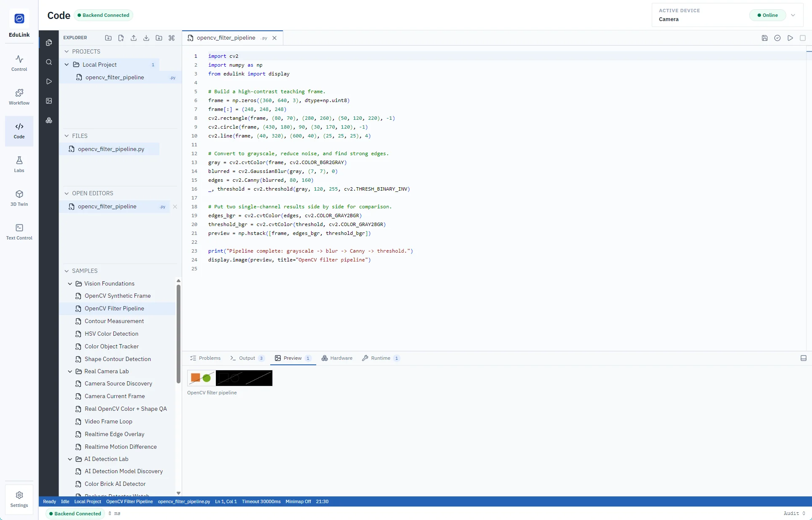This screenshot has width=812, height=520.
Task: Select opencv_filter_pipeline under Local Project
Action: pyautogui.click(x=121, y=77)
